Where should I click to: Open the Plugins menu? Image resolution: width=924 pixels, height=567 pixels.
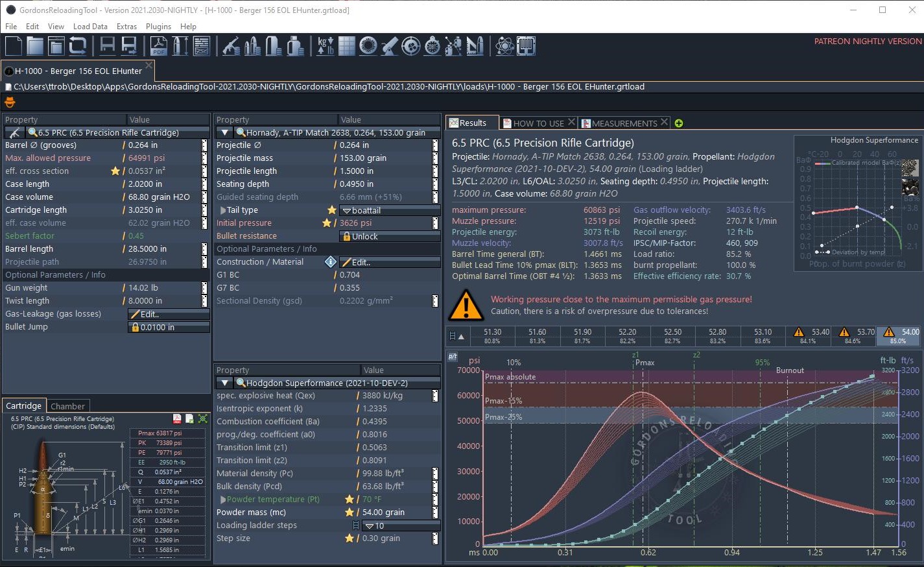click(158, 27)
